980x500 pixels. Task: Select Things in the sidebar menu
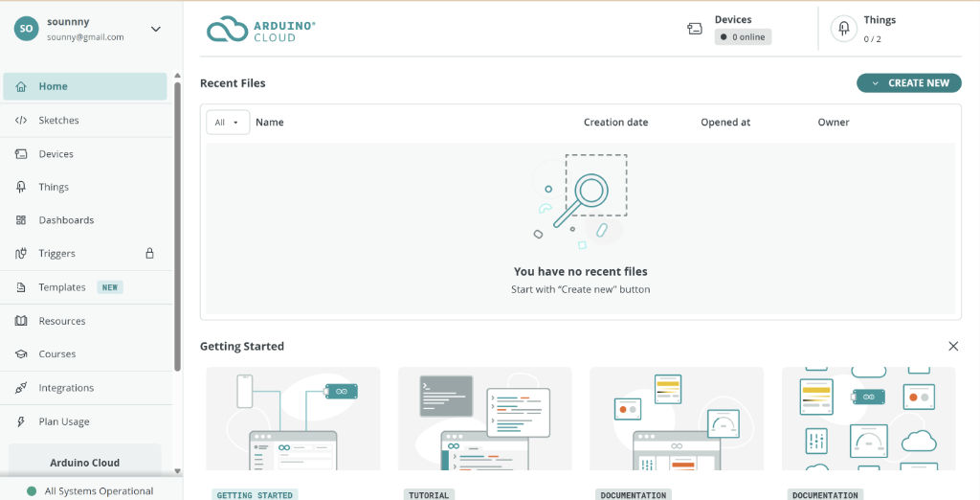(87, 187)
